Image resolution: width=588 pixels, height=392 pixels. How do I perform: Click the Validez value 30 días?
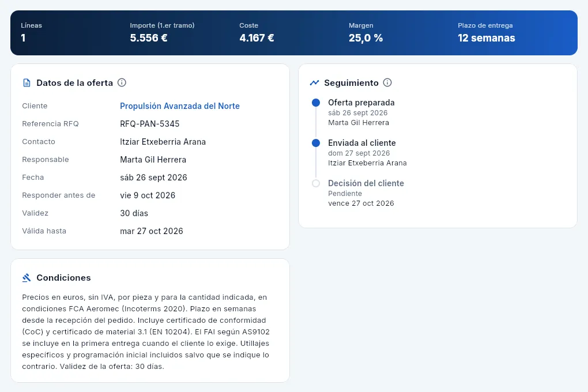[x=134, y=213]
